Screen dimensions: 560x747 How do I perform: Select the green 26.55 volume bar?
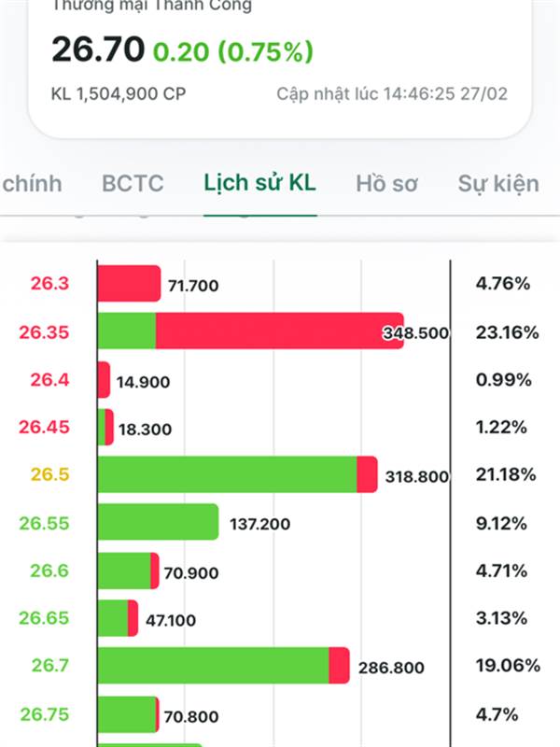coord(158,523)
